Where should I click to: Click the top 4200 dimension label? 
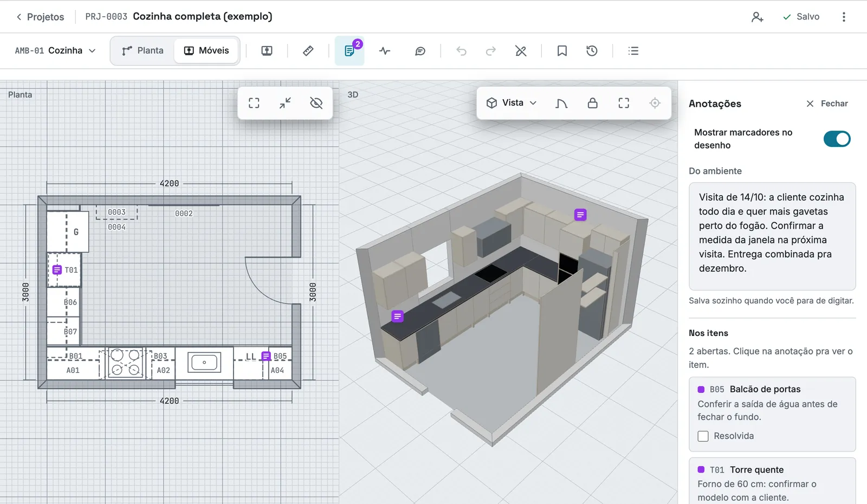pyautogui.click(x=169, y=184)
